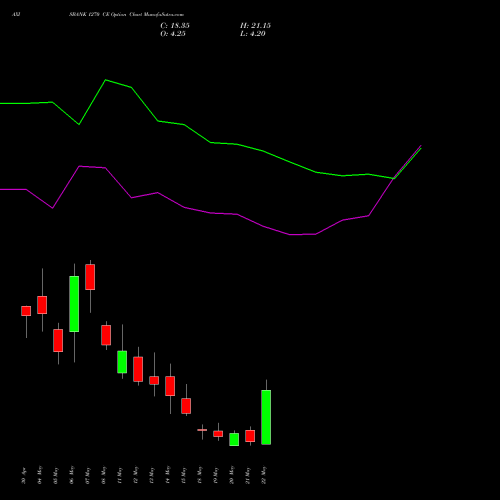Click the 22 May date axis label

264,475
